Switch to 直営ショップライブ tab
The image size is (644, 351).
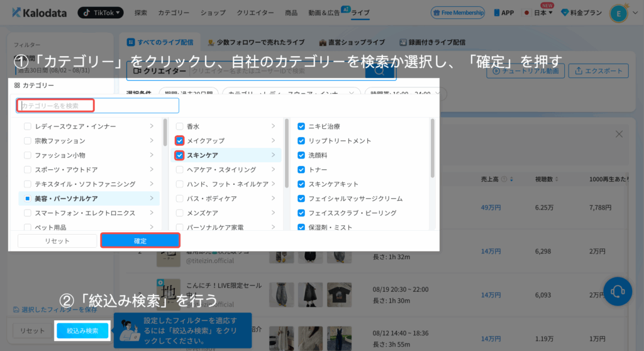[x=352, y=42]
